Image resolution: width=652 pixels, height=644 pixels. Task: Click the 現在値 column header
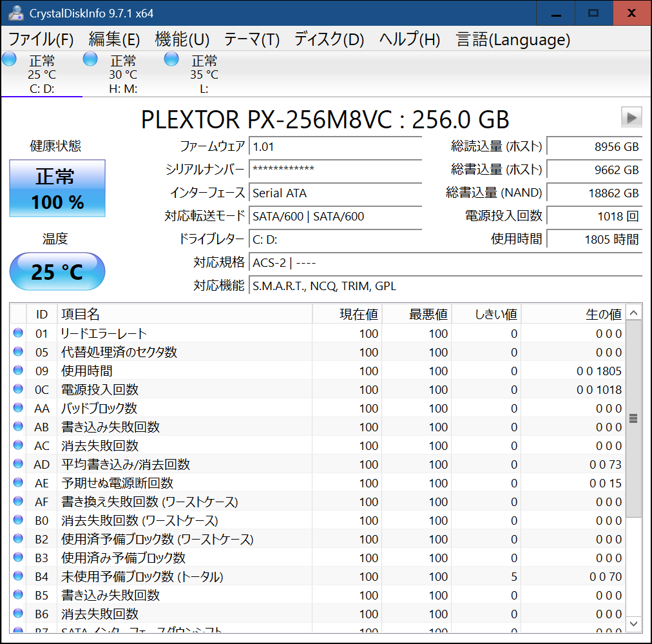347,314
